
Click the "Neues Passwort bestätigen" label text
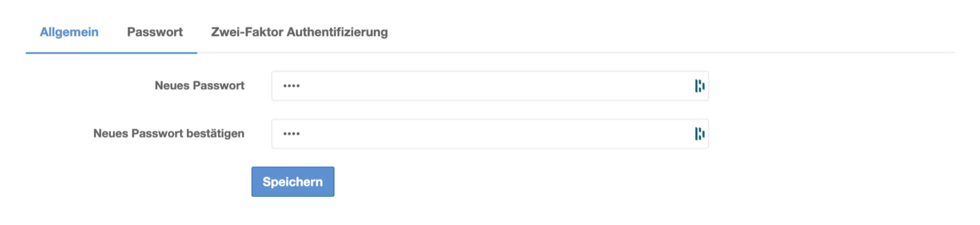(x=169, y=134)
